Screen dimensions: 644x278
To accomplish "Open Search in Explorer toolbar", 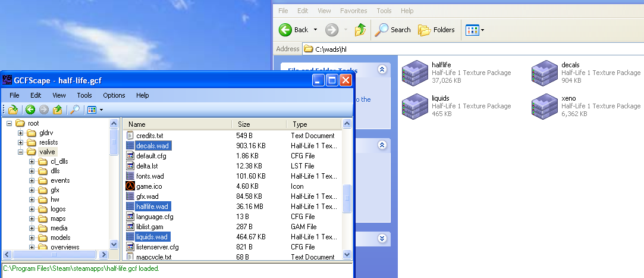I will (x=392, y=30).
